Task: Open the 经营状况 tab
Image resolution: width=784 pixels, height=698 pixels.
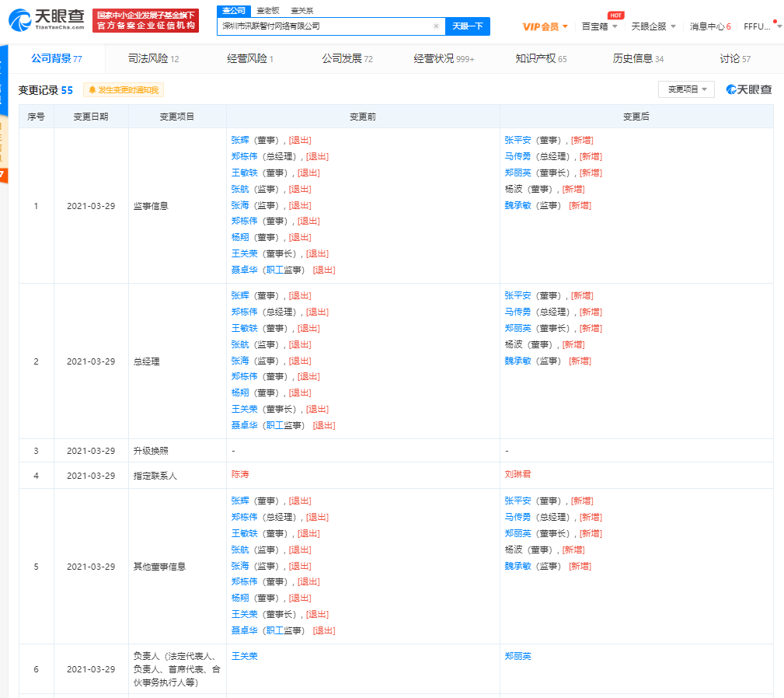Action: pyautogui.click(x=444, y=58)
